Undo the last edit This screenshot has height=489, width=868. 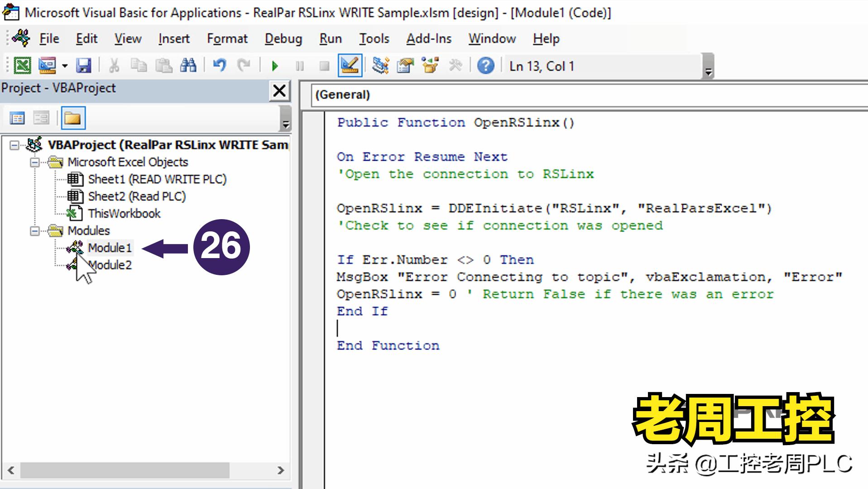point(219,66)
